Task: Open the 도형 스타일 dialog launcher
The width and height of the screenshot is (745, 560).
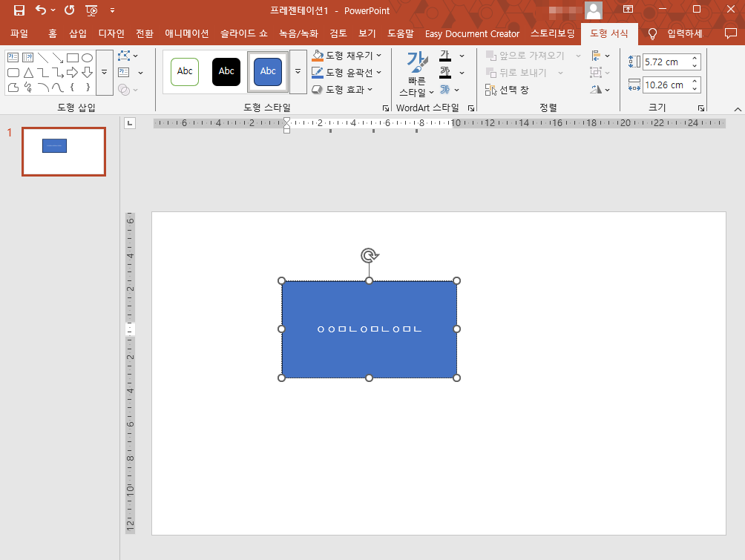Action: tap(386, 108)
